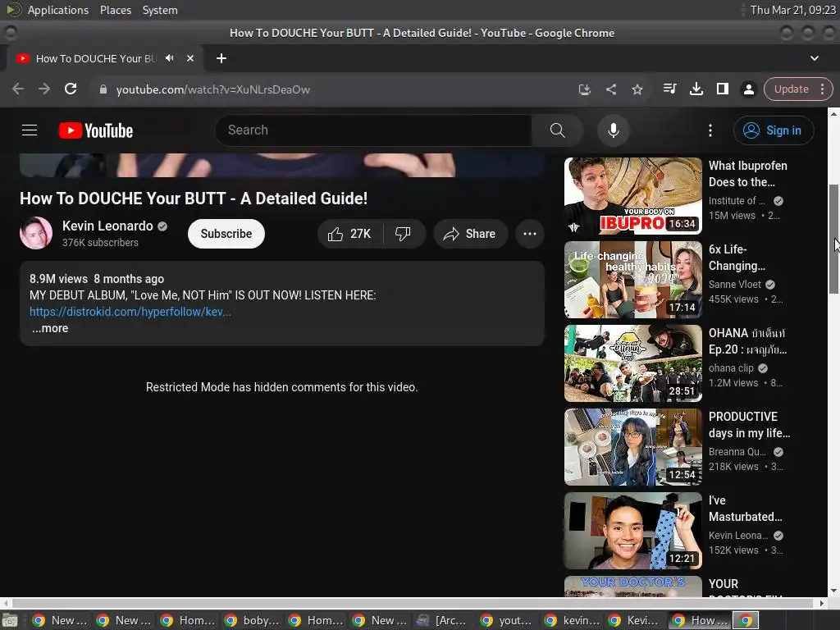Open 12:21 Kevin Leonardo suggested video thumbnail
Viewport: 840px width, 630px height.
pyautogui.click(x=632, y=531)
